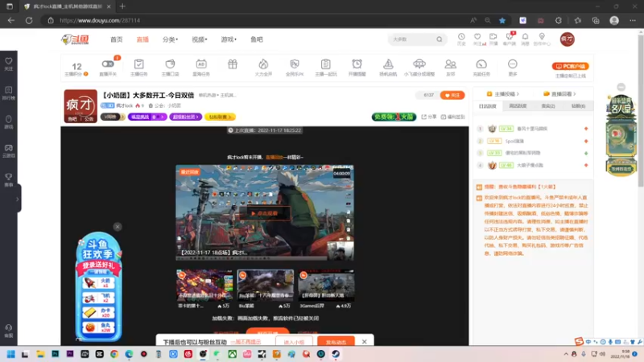The height and width of the screenshot is (362, 644).
Task: Open the trophy icon in left sidebar
Action: coord(9,176)
